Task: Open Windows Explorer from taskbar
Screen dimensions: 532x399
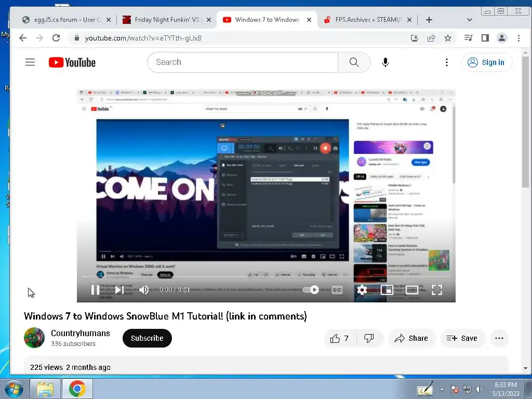Action: point(45,389)
